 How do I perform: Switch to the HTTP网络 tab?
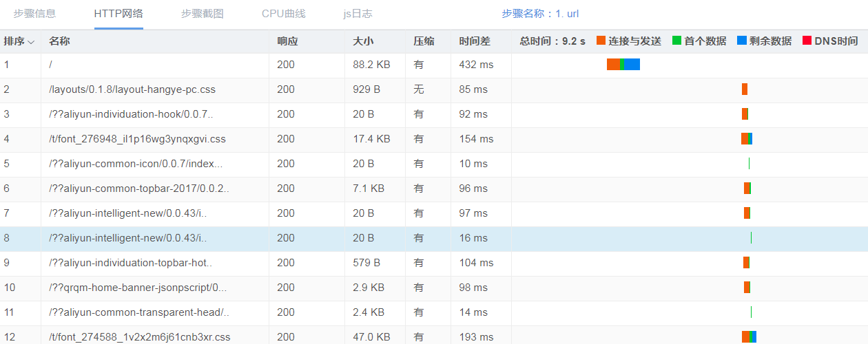pos(118,14)
